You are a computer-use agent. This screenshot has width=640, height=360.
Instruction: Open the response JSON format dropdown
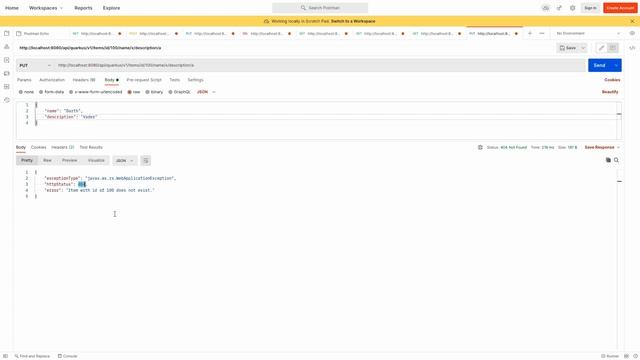124,160
